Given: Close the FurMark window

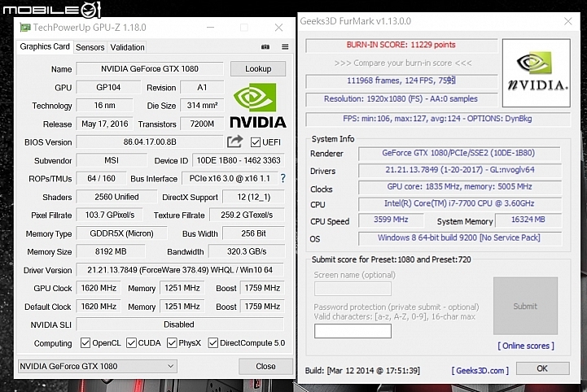Looking at the screenshot, I should coord(568,21).
